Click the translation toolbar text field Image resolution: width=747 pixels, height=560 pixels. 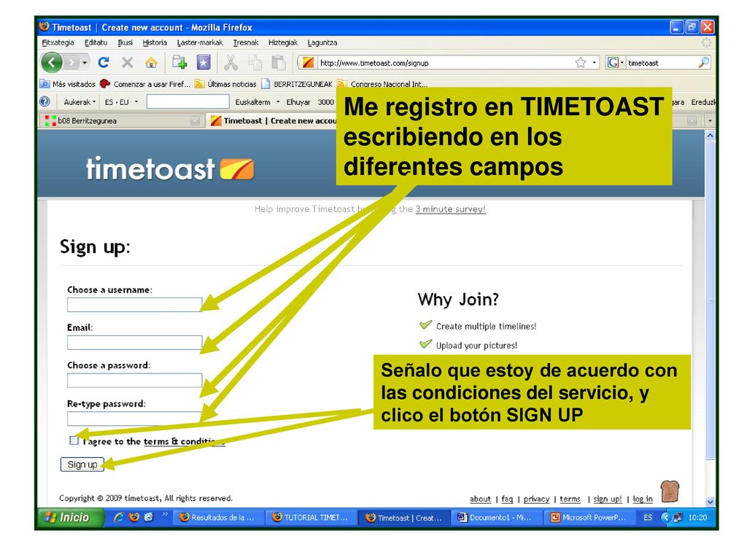(187, 101)
